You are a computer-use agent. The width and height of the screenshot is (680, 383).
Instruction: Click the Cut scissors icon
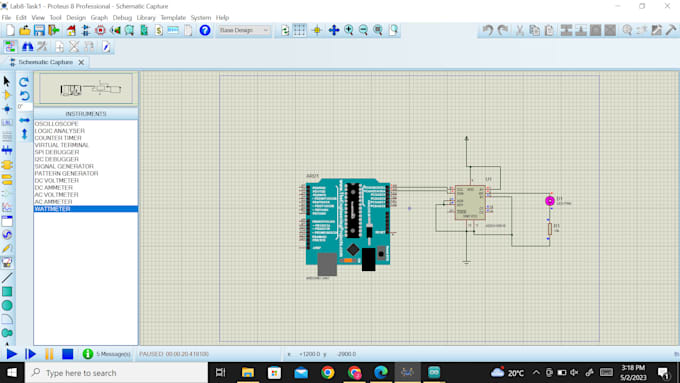pyautogui.click(x=520, y=30)
